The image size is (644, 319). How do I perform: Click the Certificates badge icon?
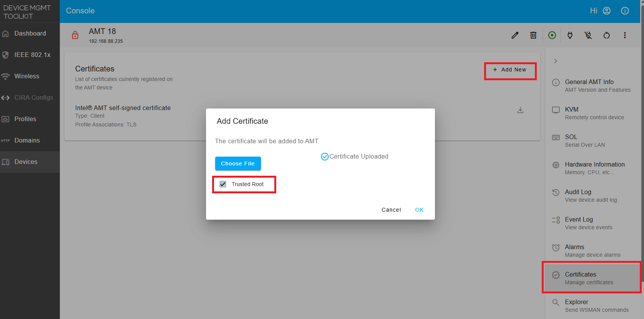tap(556, 275)
